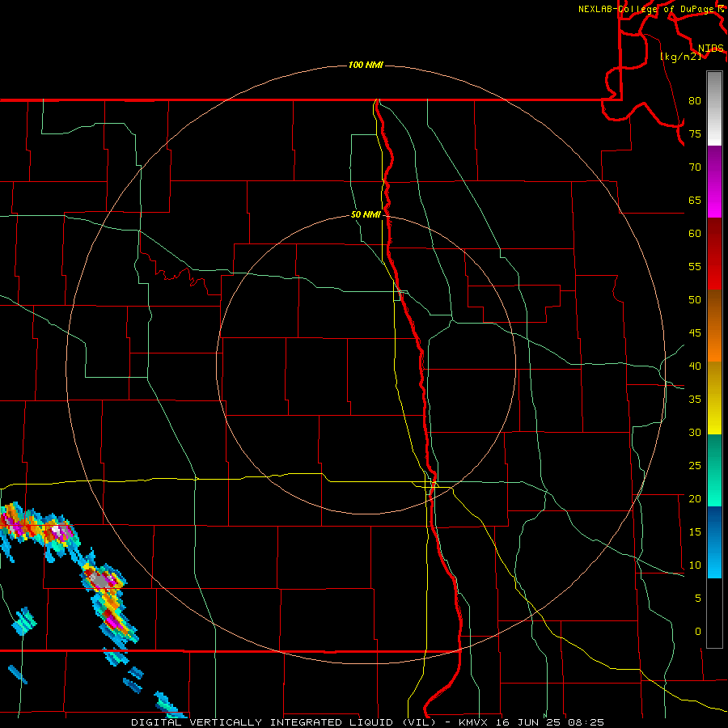Click the 25 legend label
The width and height of the screenshot is (728, 728).
tap(695, 466)
